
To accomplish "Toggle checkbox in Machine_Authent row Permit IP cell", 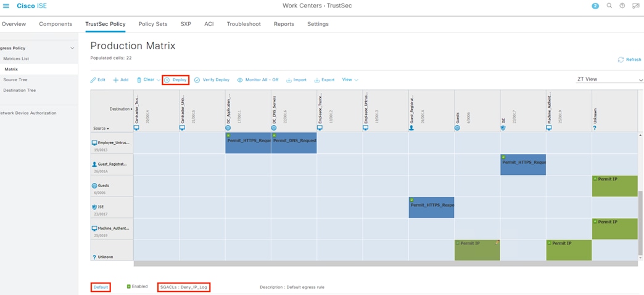I will (x=595, y=222).
